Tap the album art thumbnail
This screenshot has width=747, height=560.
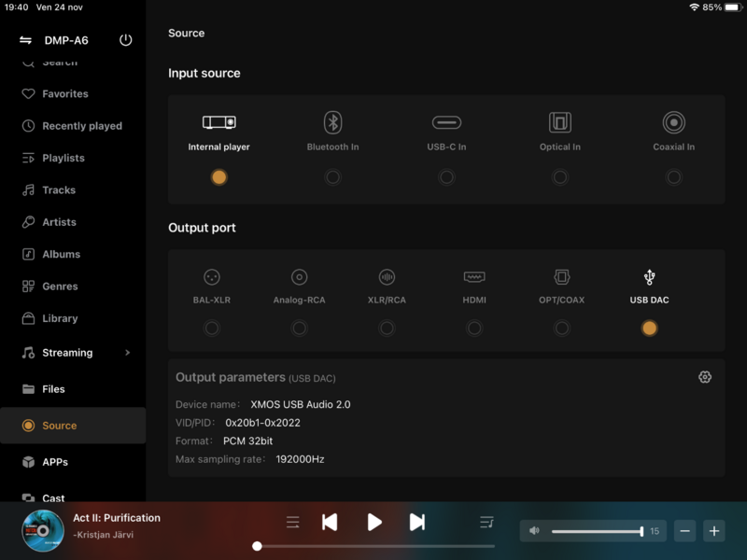point(43,530)
